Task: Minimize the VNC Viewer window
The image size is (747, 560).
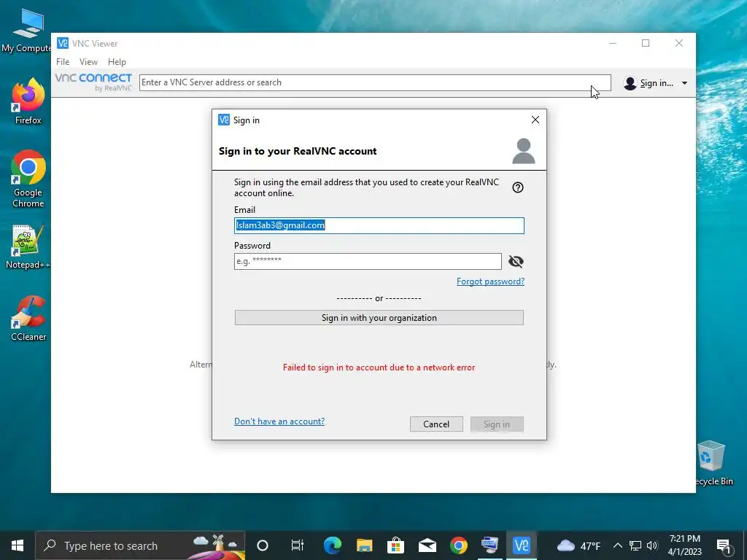Action: tap(613, 43)
